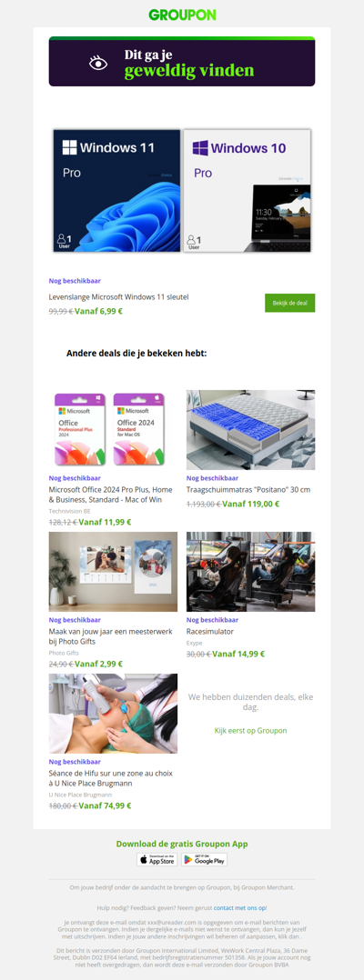Click the Racesimulator photo

[251, 572]
